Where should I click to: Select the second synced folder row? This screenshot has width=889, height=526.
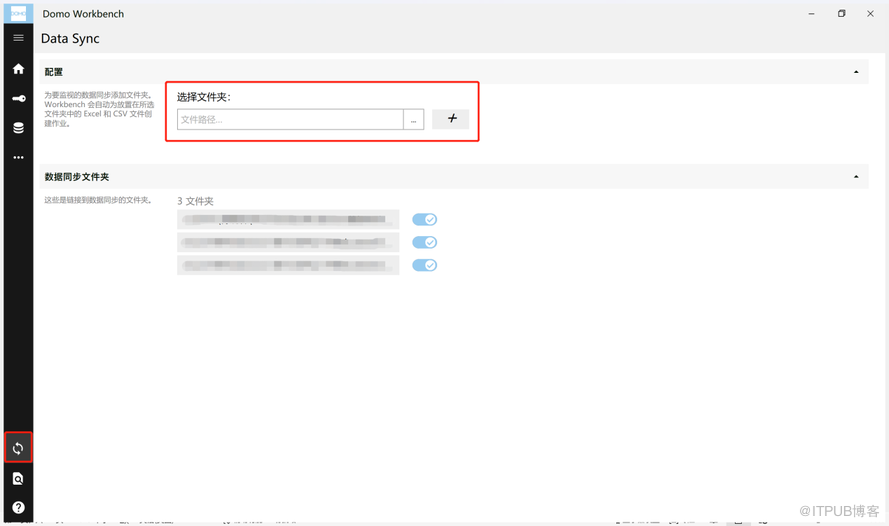click(x=288, y=243)
